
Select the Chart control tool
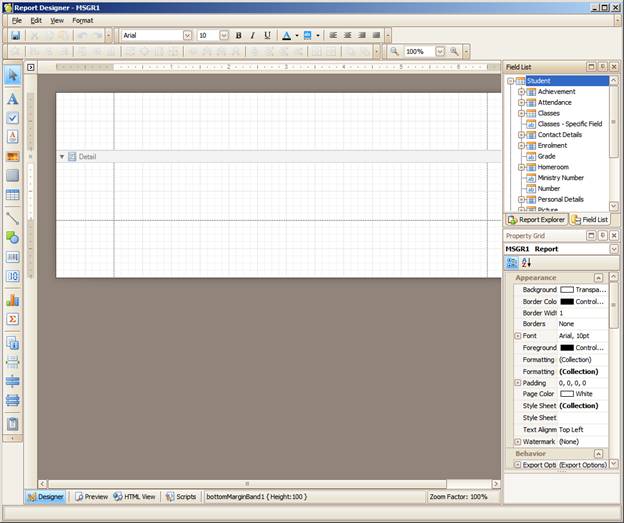[13, 299]
